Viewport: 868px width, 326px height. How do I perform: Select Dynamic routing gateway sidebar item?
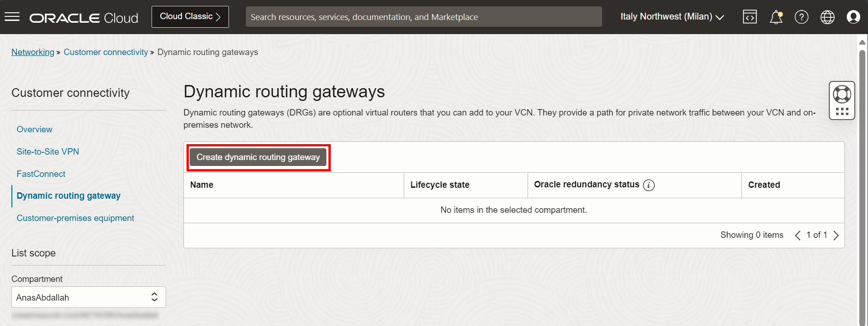68,196
